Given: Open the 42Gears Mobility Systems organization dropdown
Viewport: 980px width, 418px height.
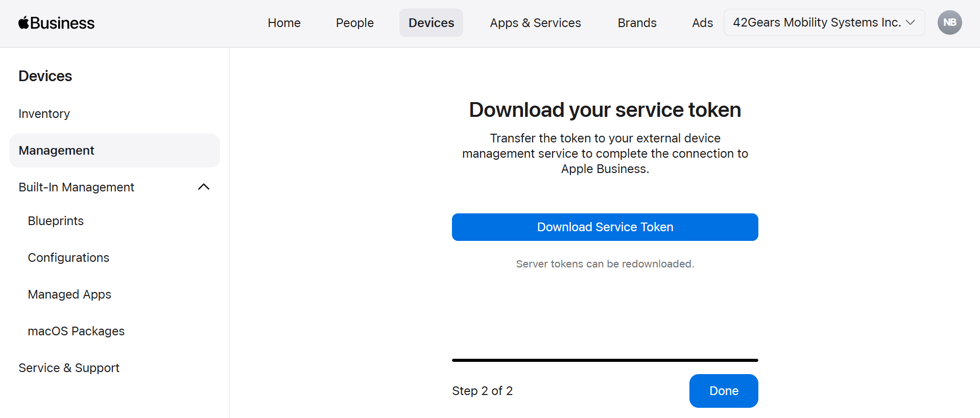Looking at the screenshot, I should click(824, 22).
